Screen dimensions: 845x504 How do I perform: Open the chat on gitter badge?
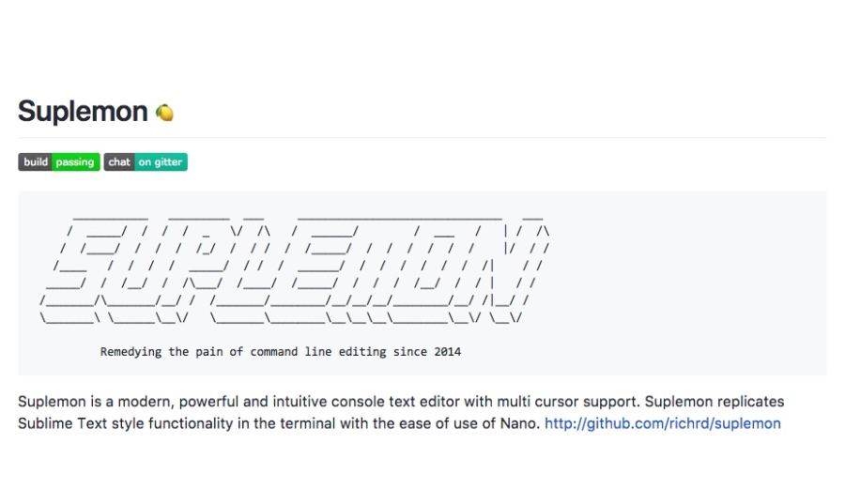tap(146, 162)
